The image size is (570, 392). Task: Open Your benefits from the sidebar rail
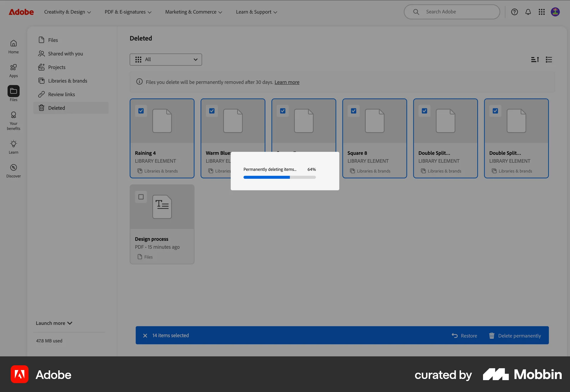(13, 120)
